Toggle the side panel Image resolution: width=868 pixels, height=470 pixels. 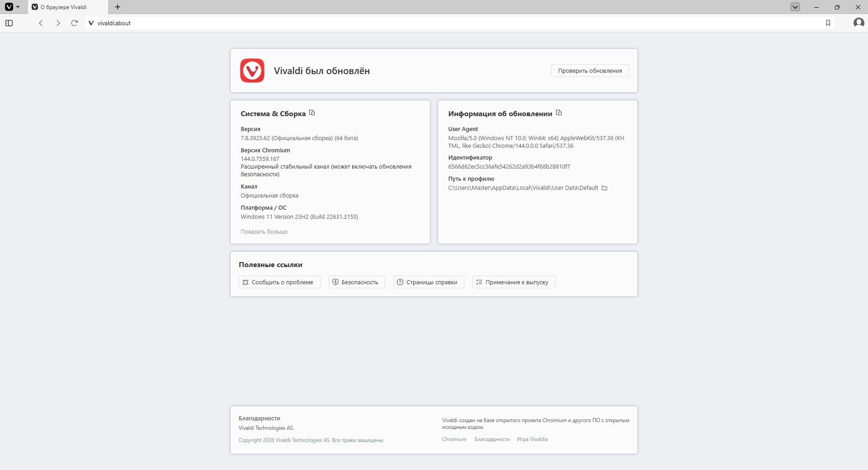coord(9,23)
